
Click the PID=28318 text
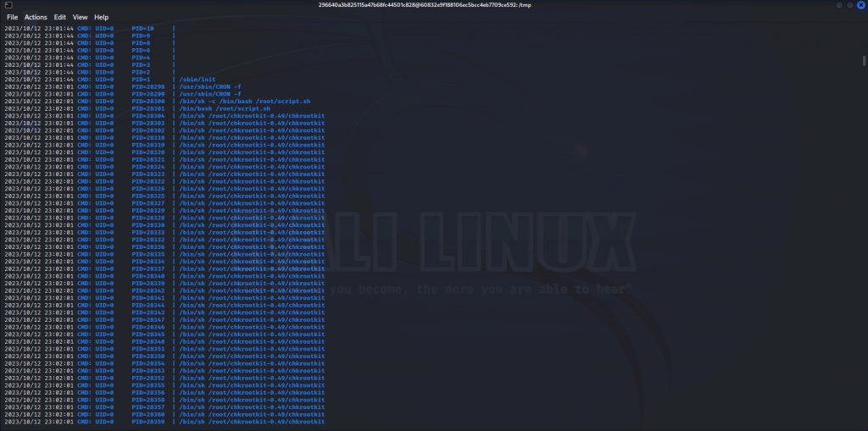148,138
